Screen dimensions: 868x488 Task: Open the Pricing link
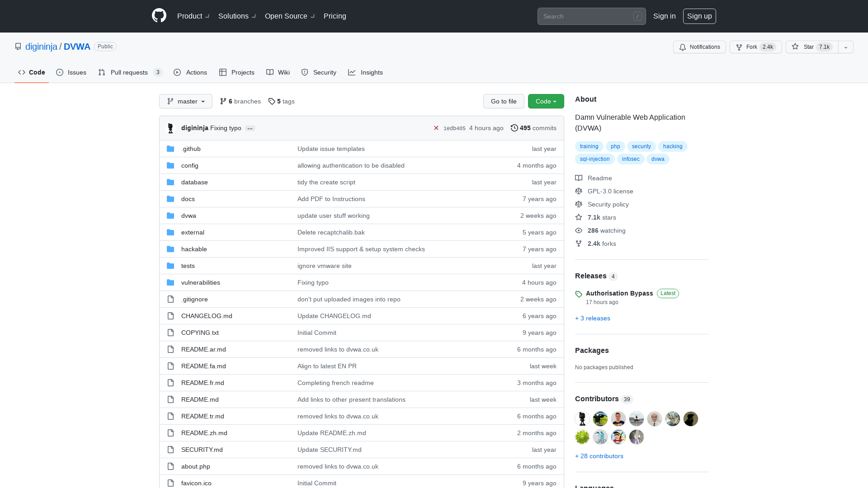335,16
